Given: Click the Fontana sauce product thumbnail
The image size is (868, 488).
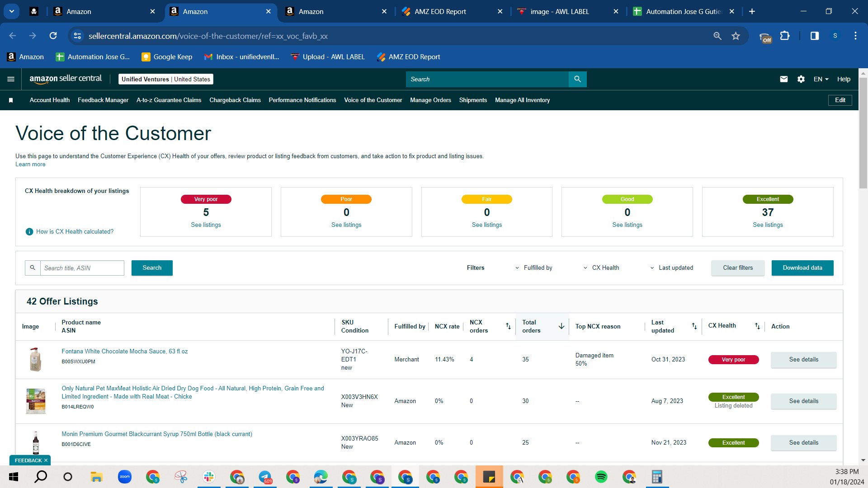Looking at the screenshot, I should pyautogui.click(x=35, y=359).
